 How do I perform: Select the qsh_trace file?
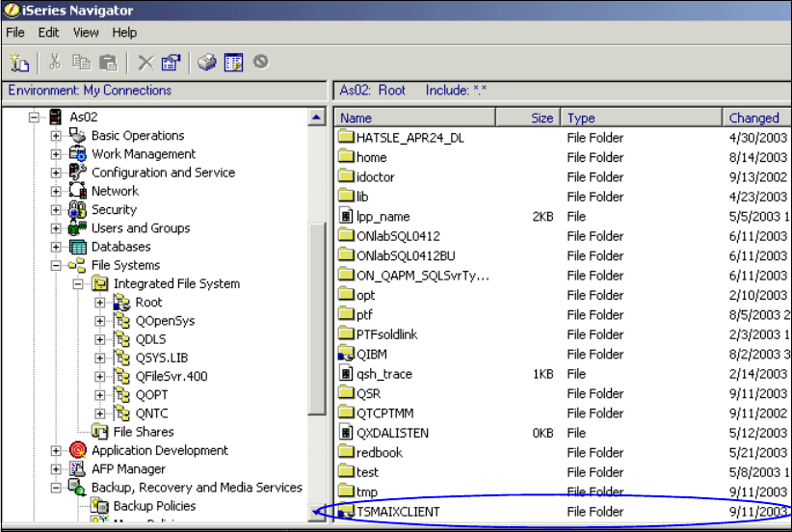(384, 374)
